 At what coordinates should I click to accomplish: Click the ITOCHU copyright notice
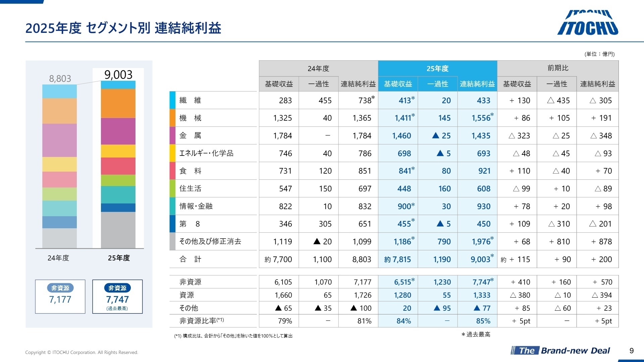[82, 352]
